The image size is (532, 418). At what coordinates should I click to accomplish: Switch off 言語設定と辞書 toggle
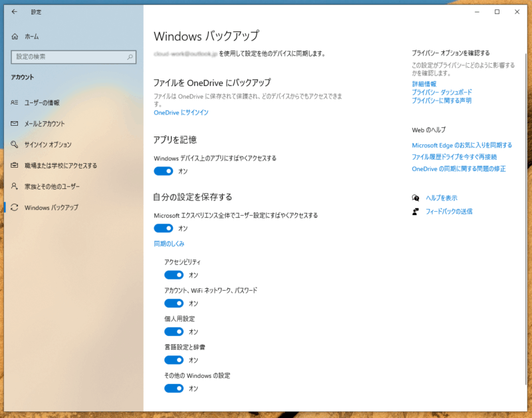(x=174, y=360)
